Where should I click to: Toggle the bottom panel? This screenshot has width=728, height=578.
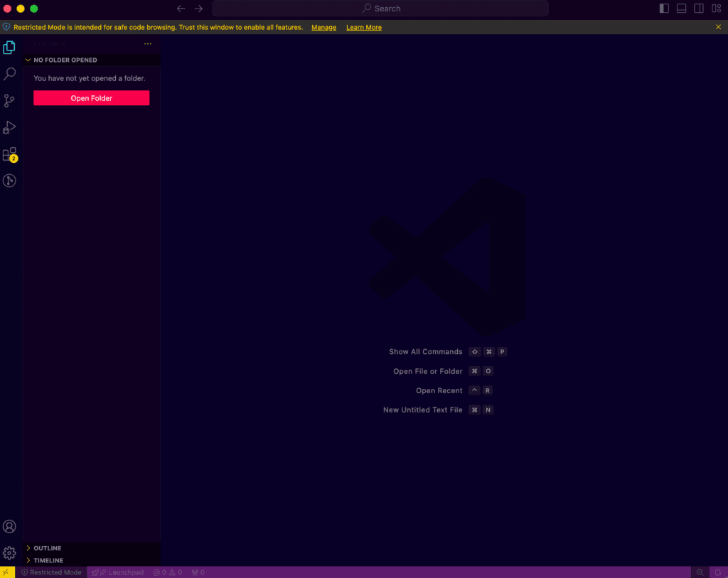point(682,9)
